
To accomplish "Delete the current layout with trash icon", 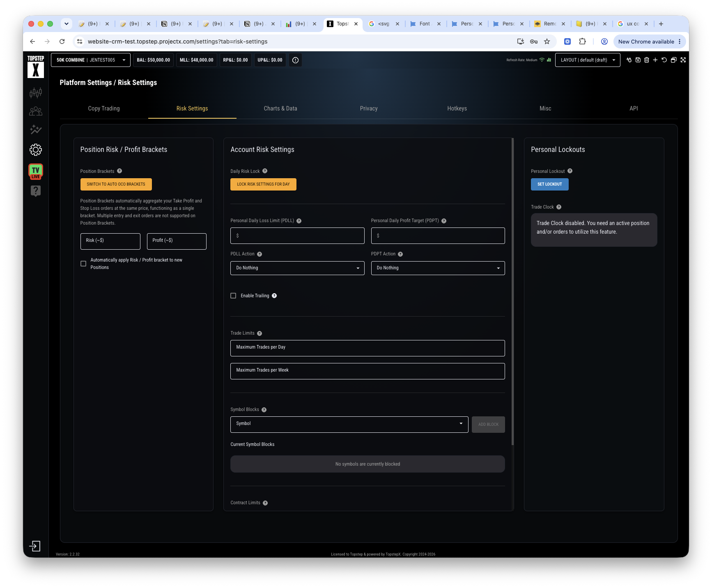I will click(x=647, y=60).
